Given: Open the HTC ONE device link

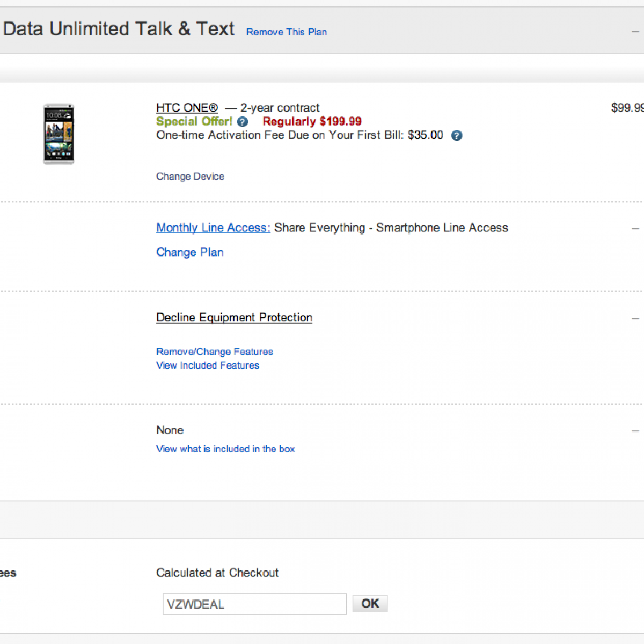Looking at the screenshot, I should point(187,108).
